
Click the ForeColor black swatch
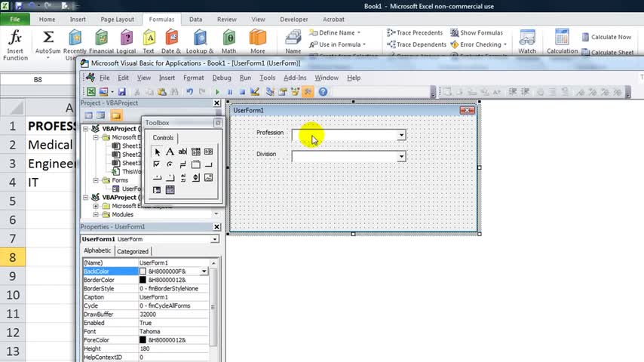[143, 340]
